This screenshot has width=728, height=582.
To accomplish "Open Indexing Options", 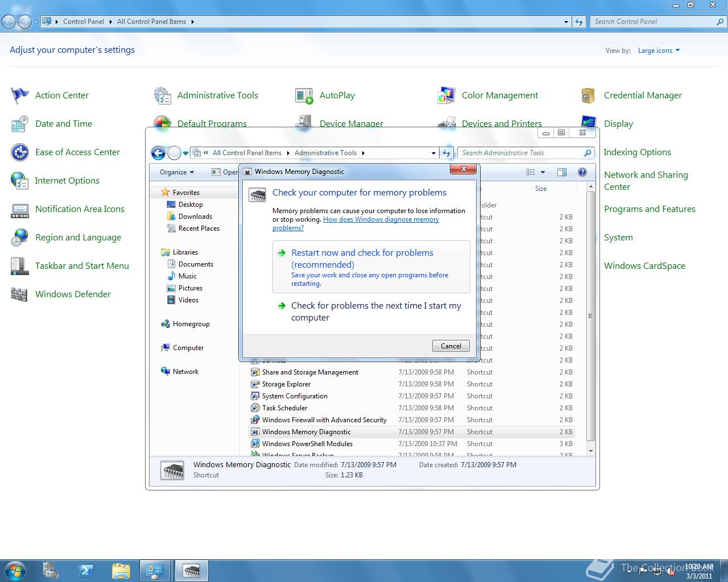I will [x=637, y=152].
